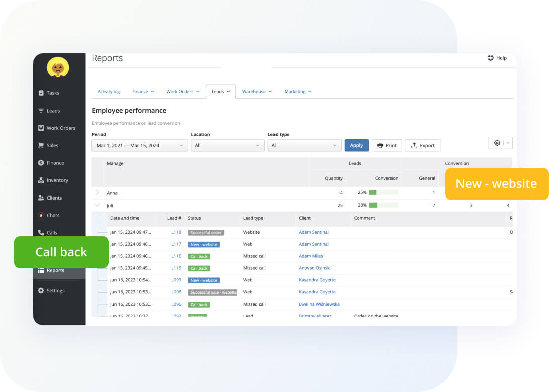Viewport: 551px width, 392px height.
Task: Collapse the Juli manager row
Action: tap(97, 205)
